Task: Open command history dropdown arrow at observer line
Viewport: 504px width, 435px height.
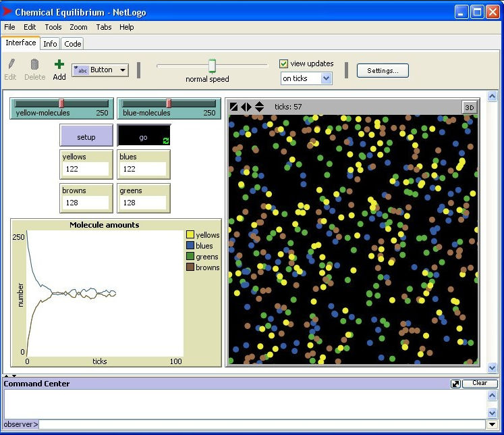Action: [492, 424]
